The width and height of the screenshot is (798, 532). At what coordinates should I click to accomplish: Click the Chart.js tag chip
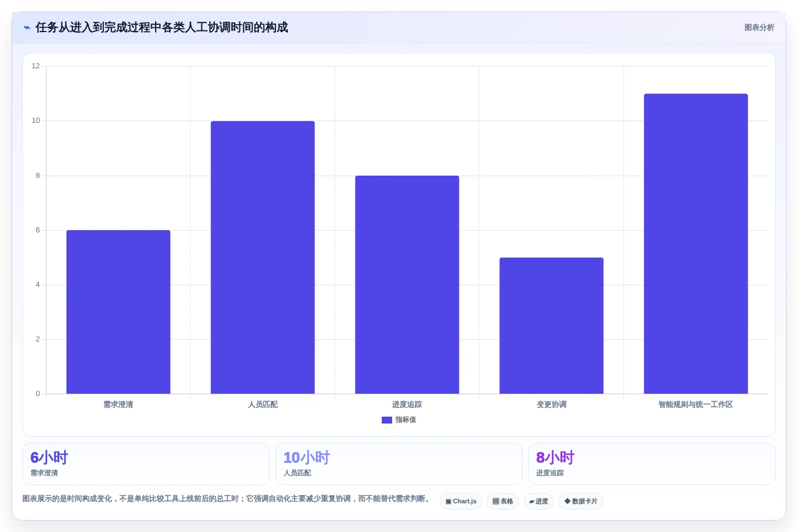pos(461,502)
